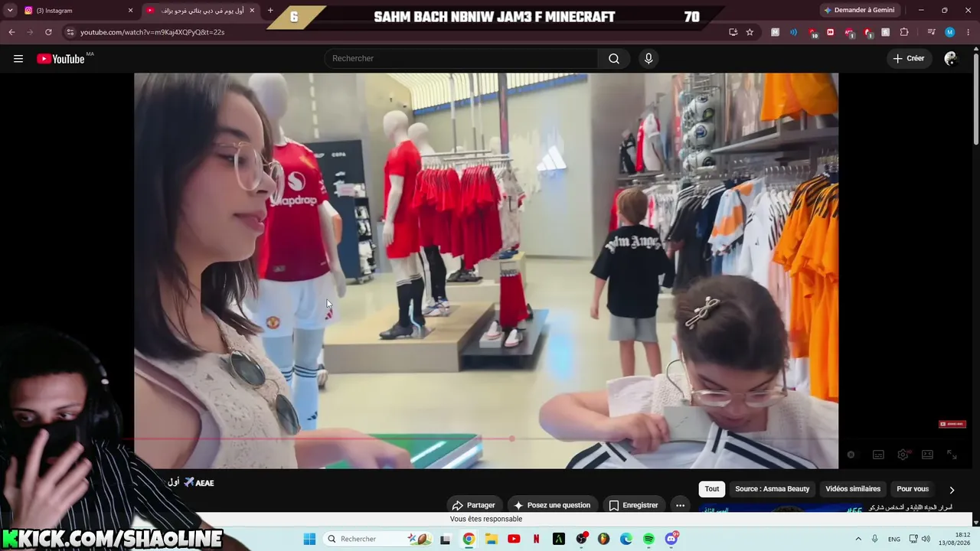Show more filter chips with the arrow
This screenshot has height=551, width=980.
coord(952,490)
